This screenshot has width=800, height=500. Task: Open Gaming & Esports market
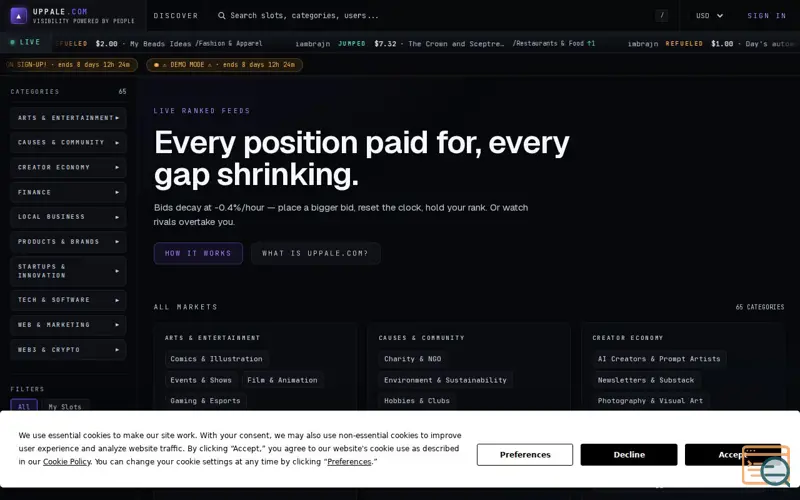tap(205, 401)
